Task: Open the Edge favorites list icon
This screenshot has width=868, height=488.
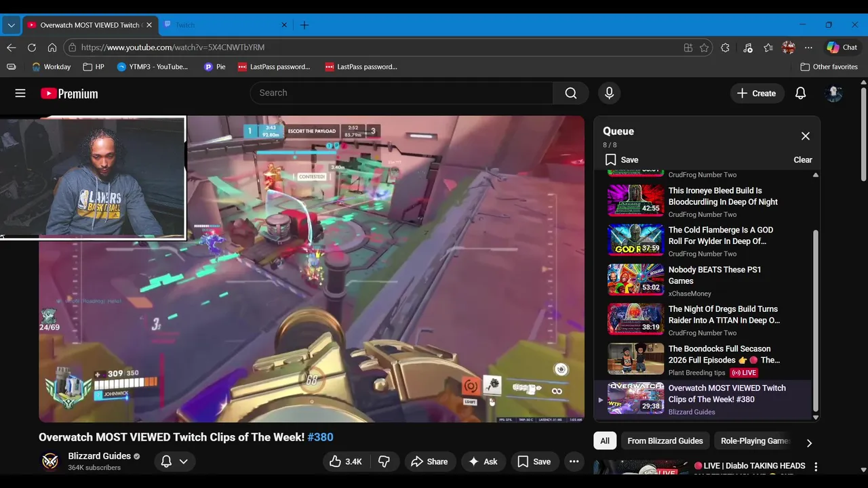Action: coord(768,47)
